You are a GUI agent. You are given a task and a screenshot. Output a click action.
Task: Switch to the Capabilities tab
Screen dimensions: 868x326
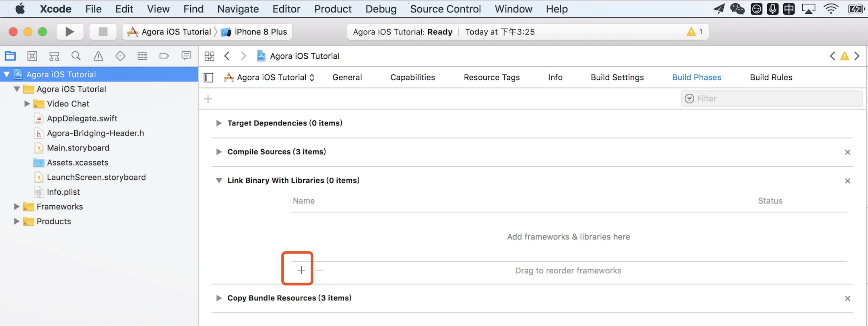412,78
